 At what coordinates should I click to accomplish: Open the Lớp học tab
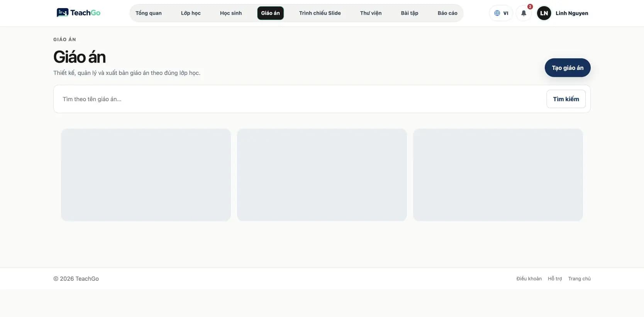pos(191,13)
